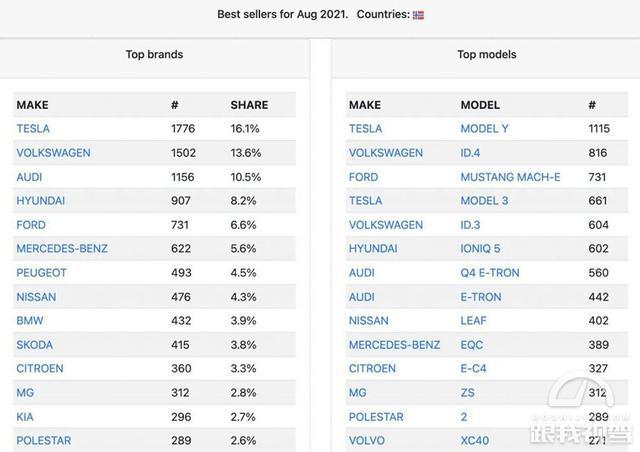The height and width of the screenshot is (452, 640).
Task: Open the Mustang Mach-E model link
Action: [x=510, y=177]
